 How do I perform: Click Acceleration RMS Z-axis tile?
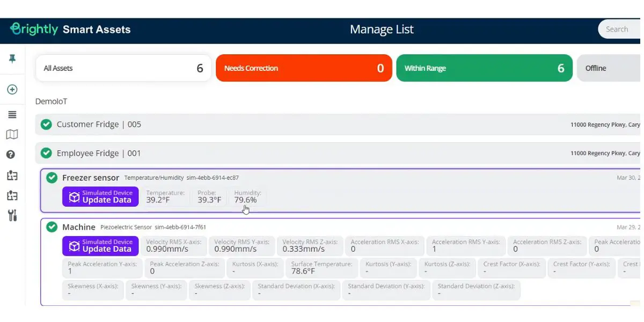pyautogui.click(x=547, y=246)
